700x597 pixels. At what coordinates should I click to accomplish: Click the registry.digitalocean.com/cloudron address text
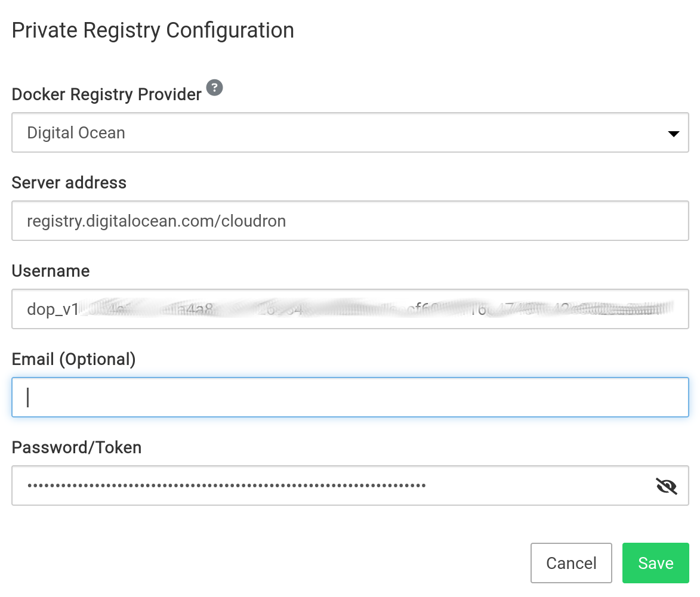click(x=156, y=221)
